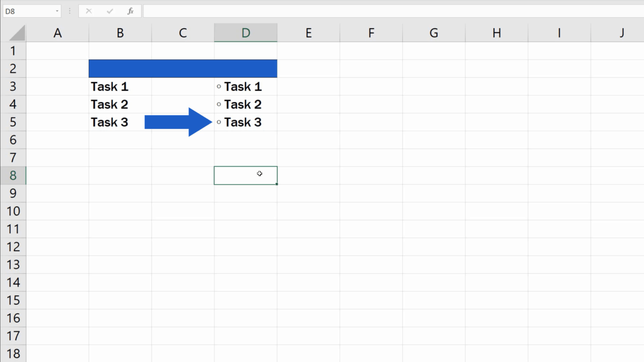Click the bullet circle before Task 1
This screenshot has height=362, width=644.
219,86
